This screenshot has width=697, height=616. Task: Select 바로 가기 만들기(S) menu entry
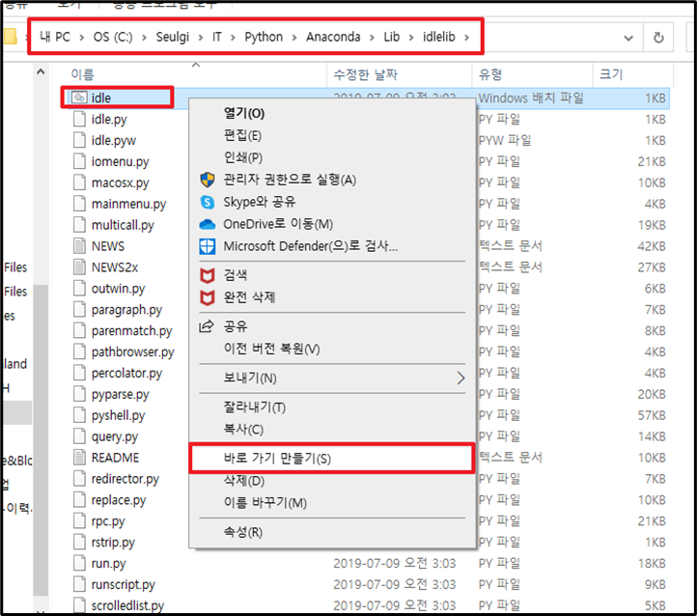[332, 459]
